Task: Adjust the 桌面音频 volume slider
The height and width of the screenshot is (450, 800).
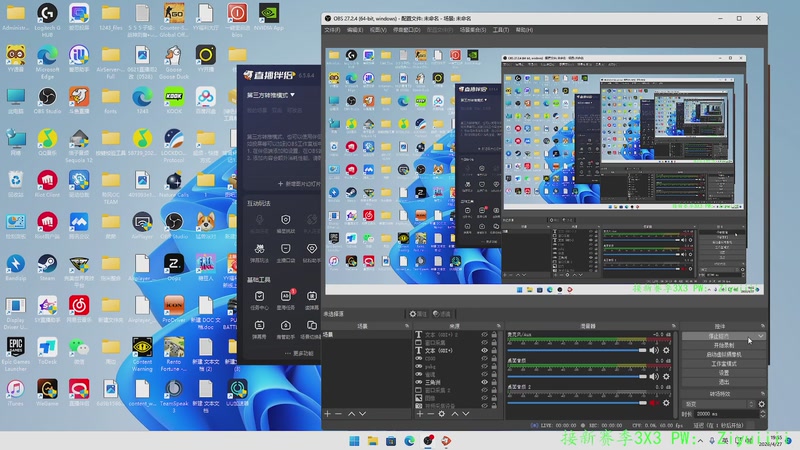Action: (577, 377)
